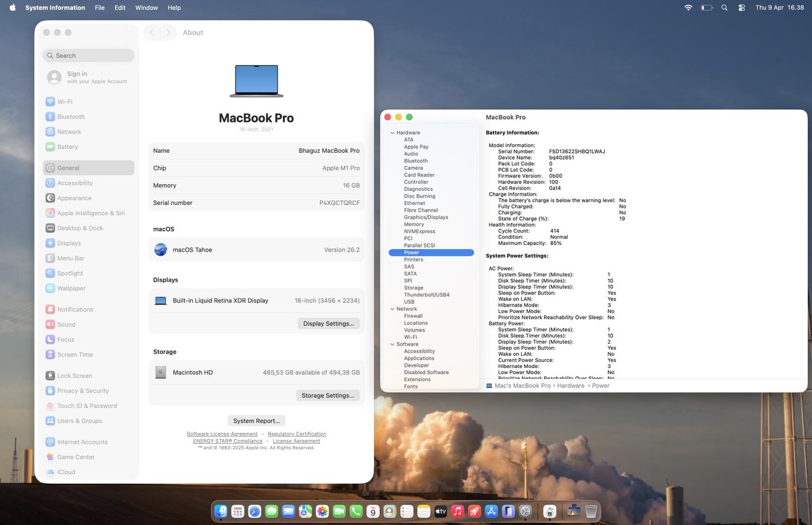
Task: Open Bluetooth settings in the sidebar
Action: click(x=89, y=116)
